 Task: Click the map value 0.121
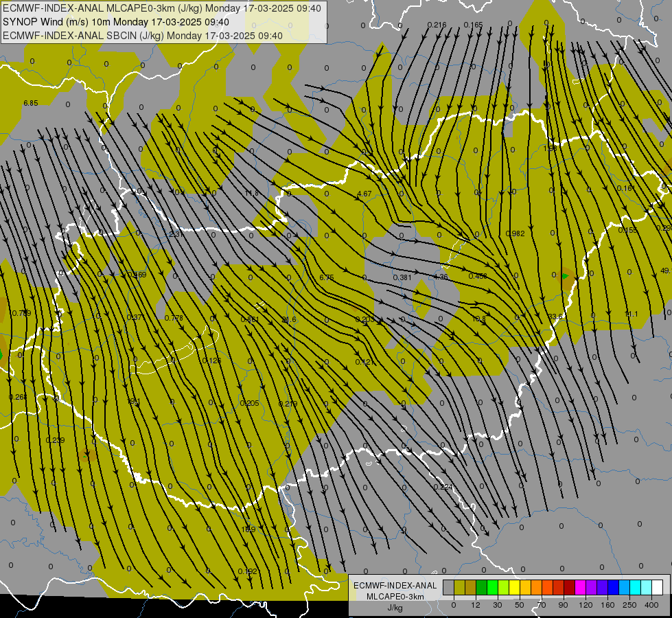[364, 362]
